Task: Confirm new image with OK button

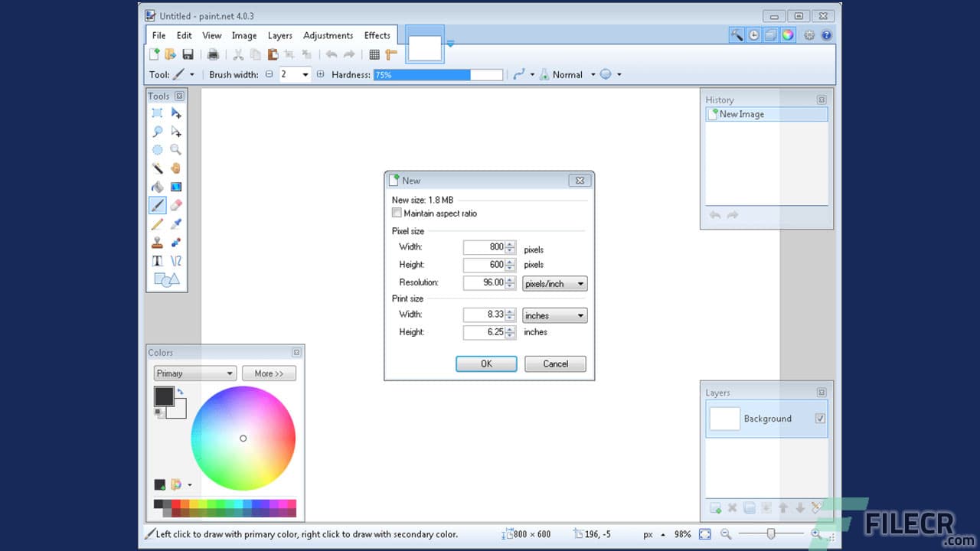Action: 486,364
